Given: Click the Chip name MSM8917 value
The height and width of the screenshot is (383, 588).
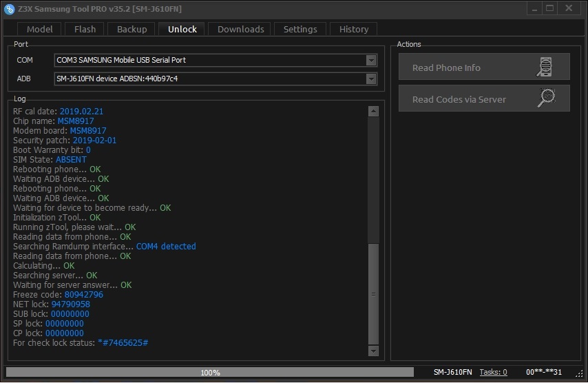Looking at the screenshot, I should tap(76, 121).
